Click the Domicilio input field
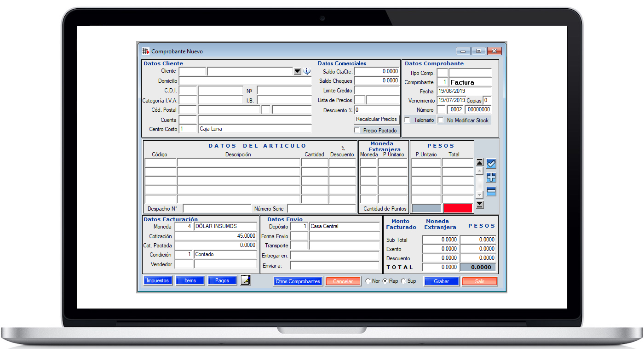Screen dimensions: 644x349 [x=245, y=81]
